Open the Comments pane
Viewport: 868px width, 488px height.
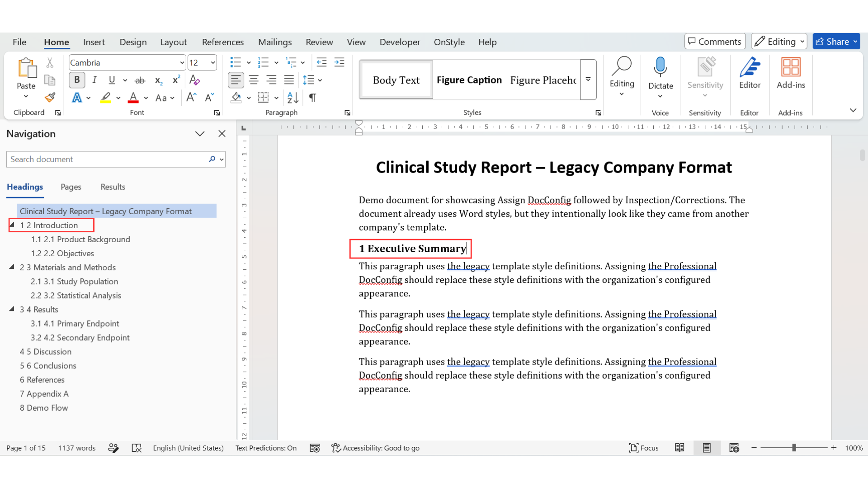[x=715, y=42]
